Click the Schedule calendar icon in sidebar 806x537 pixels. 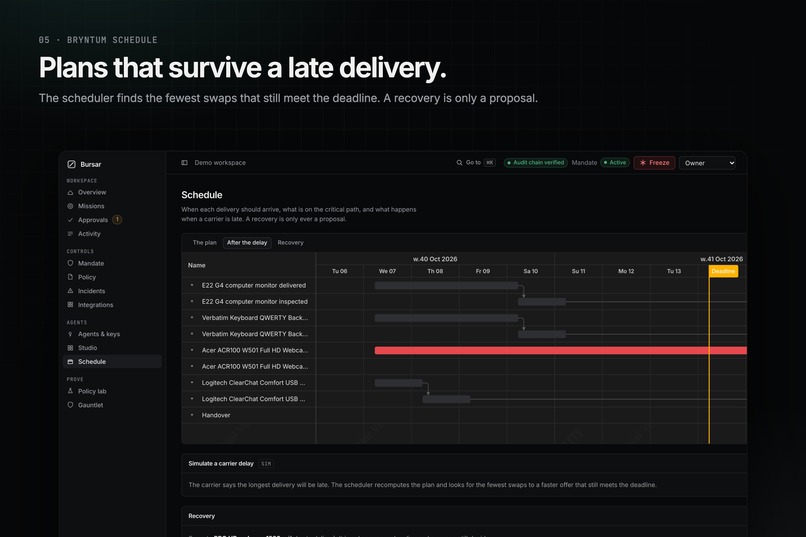point(70,362)
